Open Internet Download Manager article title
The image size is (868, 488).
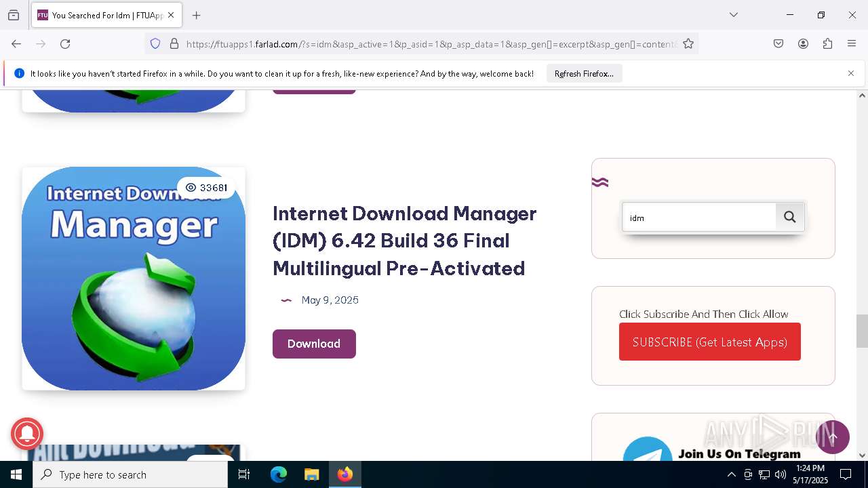click(405, 241)
